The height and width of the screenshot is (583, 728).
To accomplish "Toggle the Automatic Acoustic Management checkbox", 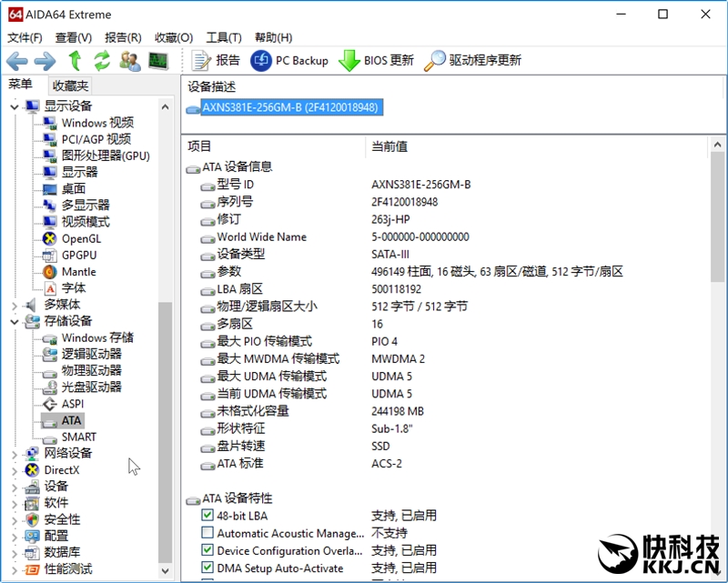I will tap(206, 532).
